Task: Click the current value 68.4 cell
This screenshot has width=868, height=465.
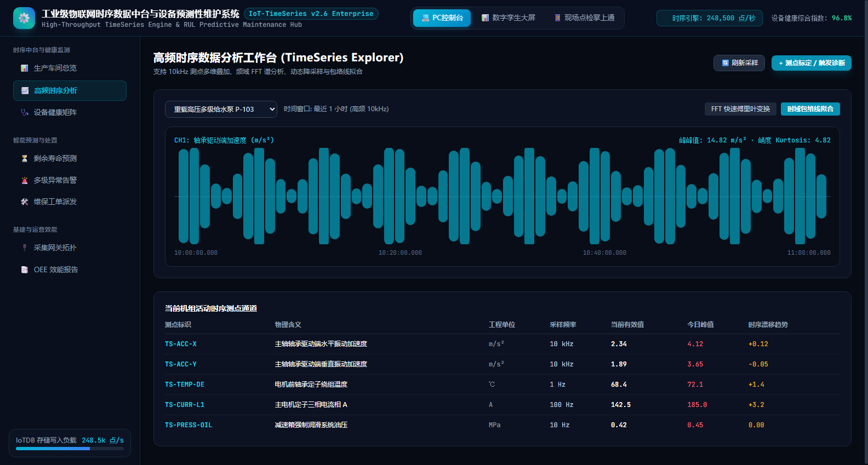Action: pyautogui.click(x=619, y=384)
